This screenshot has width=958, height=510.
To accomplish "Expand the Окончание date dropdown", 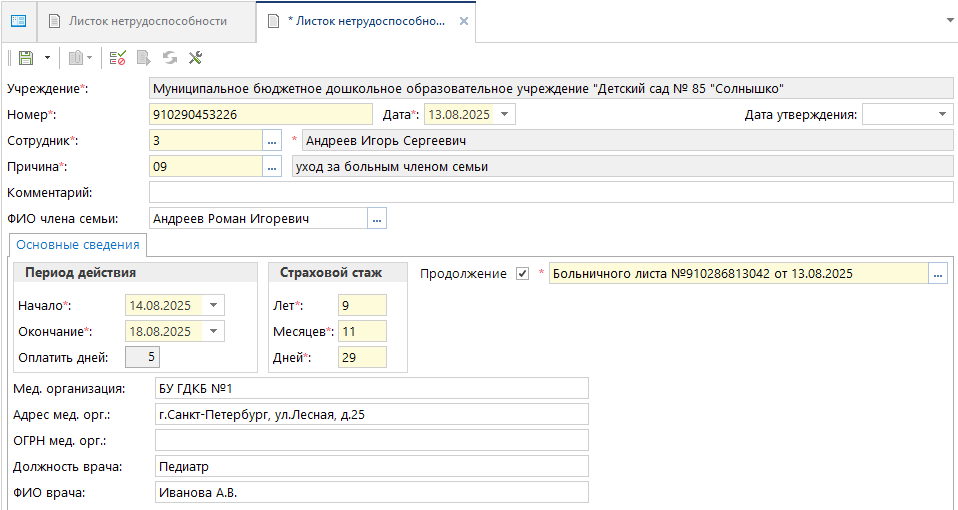I will coord(215,331).
